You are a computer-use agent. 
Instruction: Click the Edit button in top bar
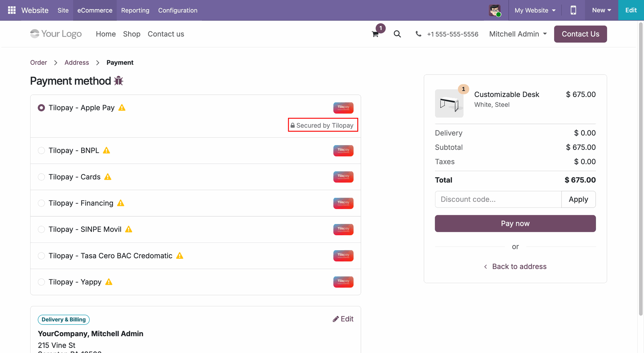(x=631, y=10)
